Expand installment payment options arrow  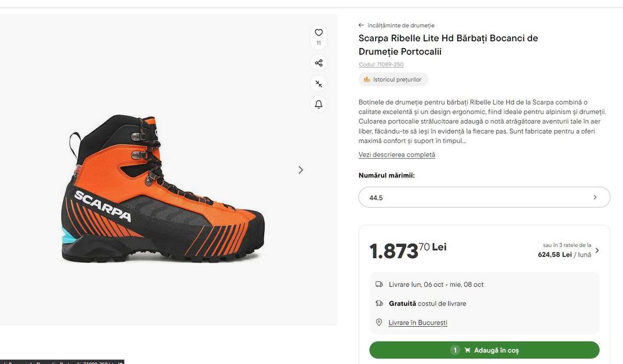597,251
